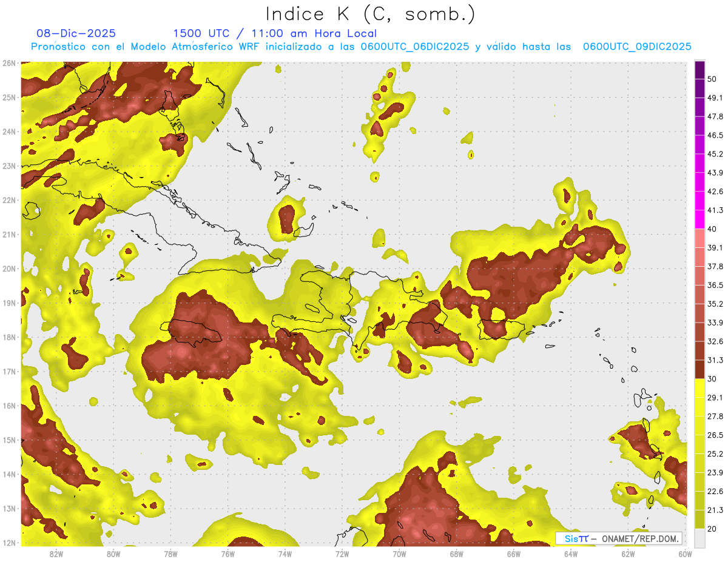Click the legend value '23.9'
Image resolution: width=728 pixels, height=562 pixels.
(715, 473)
